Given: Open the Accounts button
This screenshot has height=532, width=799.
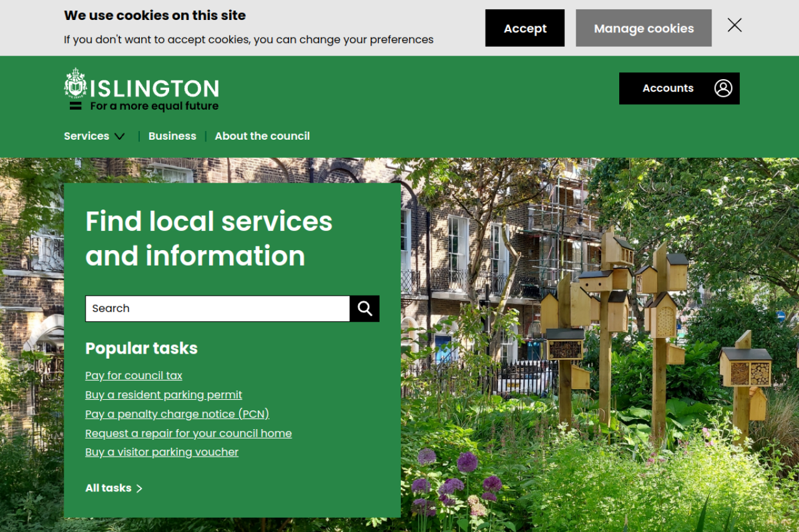Looking at the screenshot, I should point(668,89).
